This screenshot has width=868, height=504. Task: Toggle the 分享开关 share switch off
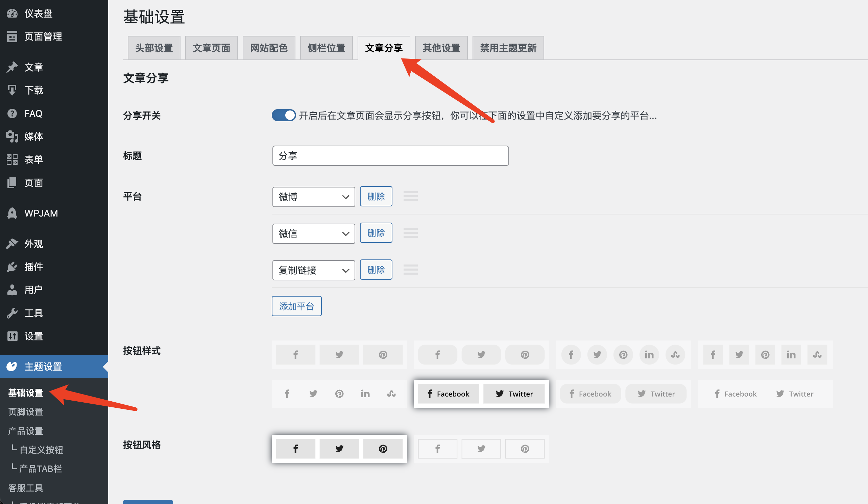[282, 115]
